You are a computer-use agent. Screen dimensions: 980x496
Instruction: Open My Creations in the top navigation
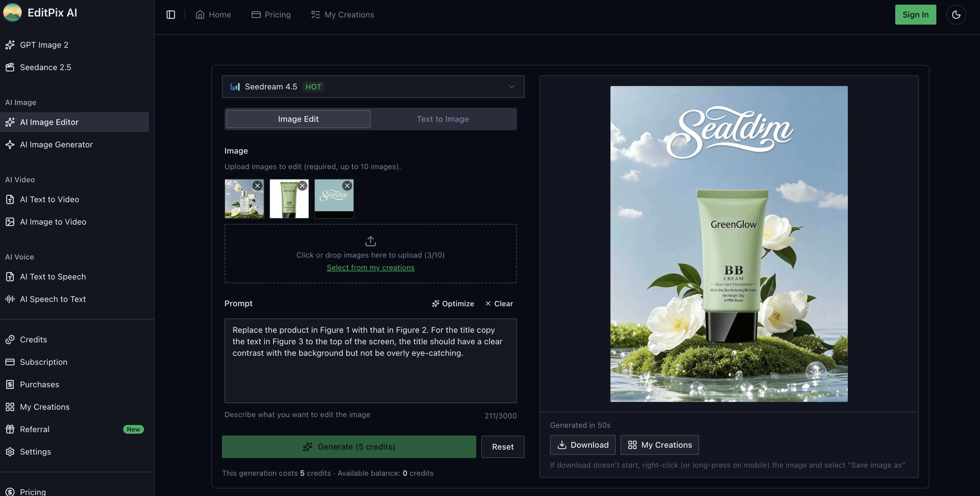pyautogui.click(x=342, y=14)
